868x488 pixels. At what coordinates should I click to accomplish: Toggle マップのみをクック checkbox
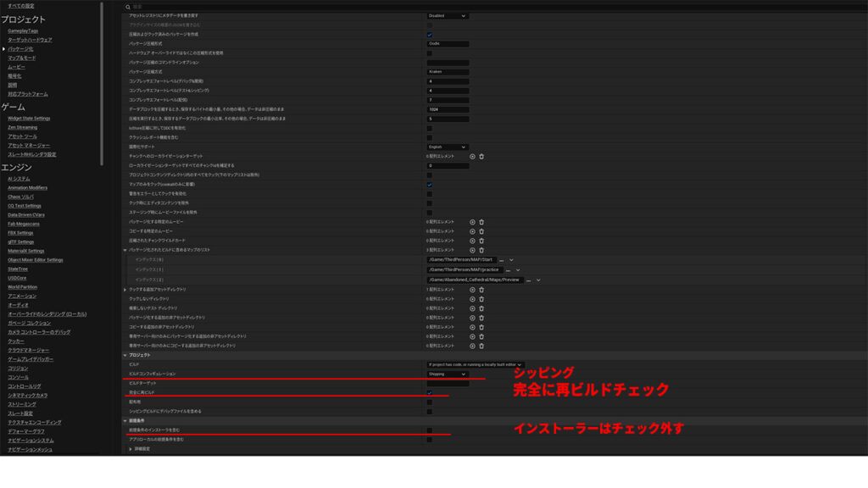tap(430, 184)
